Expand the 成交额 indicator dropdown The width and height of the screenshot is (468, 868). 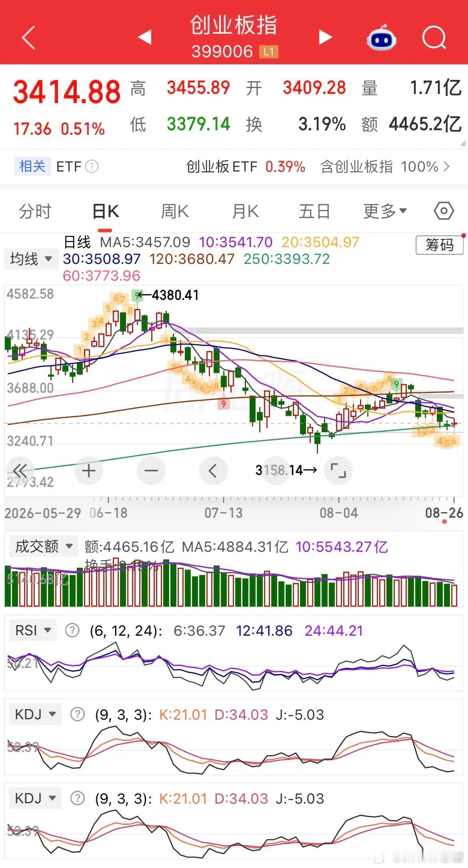[x=41, y=546]
